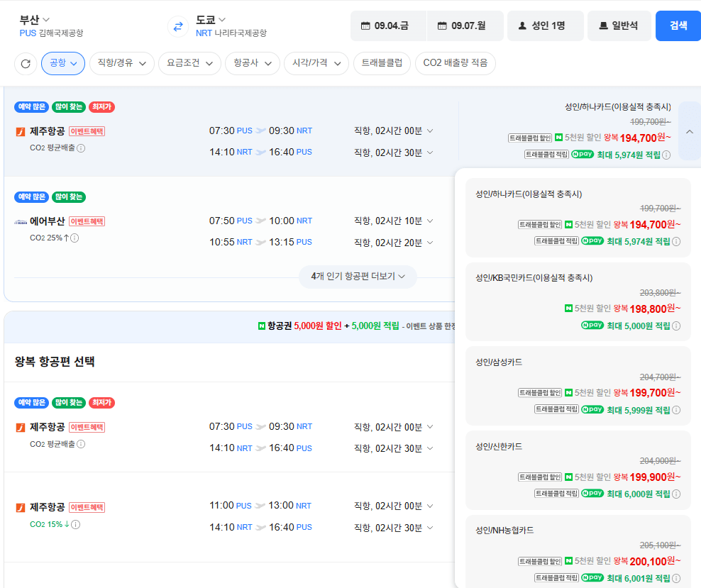Open passenger count 성인 1명
The image size is (701, 588).
pos(546,26)
